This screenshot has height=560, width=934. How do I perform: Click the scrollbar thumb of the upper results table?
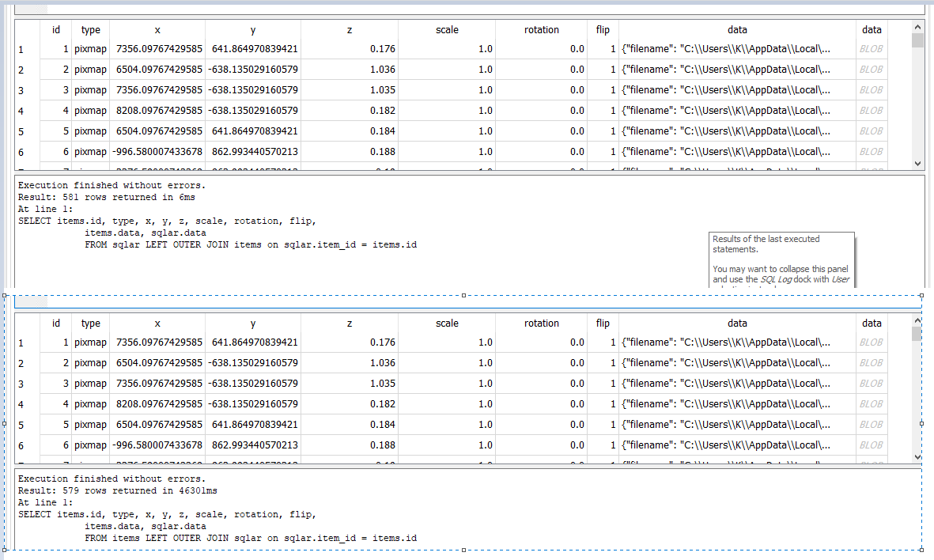(917, 40)
